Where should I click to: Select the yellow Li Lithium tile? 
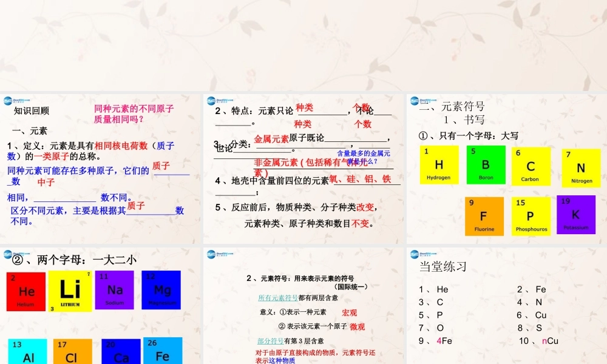click(x=70, y=290)
